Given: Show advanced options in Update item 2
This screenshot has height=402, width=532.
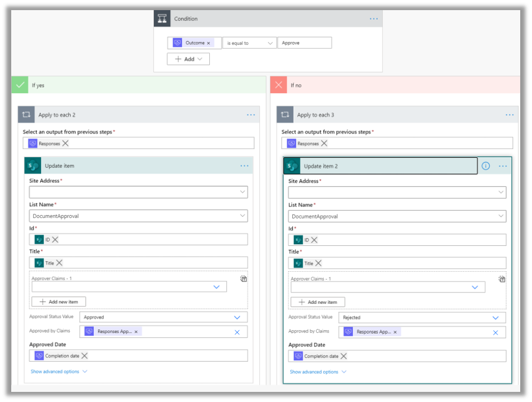Looking at the screenshot, I should [318, 372].
